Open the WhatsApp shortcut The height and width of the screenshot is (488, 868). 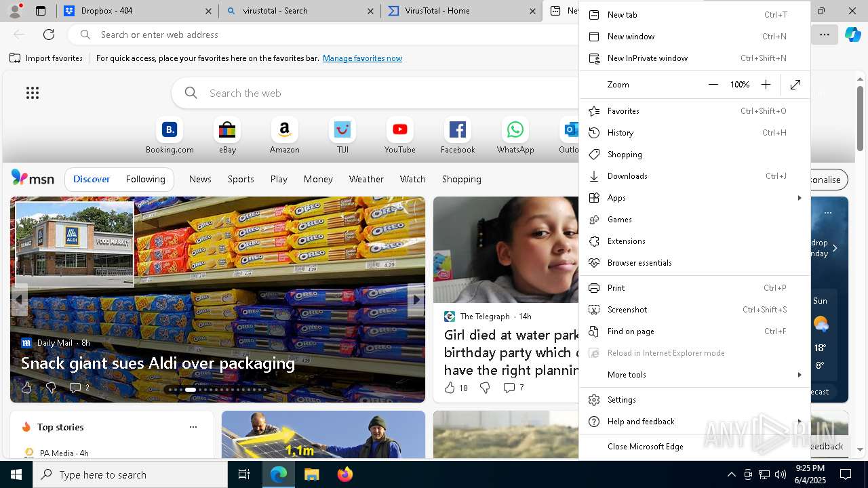(515, 136)
